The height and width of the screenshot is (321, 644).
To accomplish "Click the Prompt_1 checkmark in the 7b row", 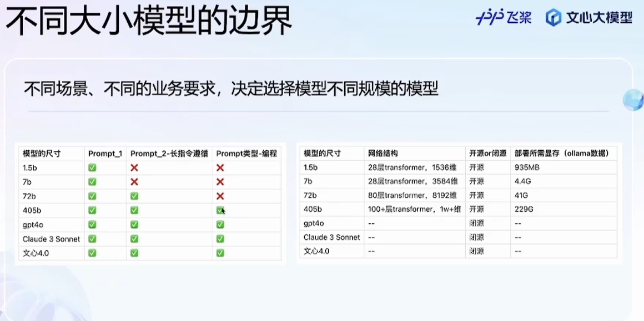I will click(92, 182).
